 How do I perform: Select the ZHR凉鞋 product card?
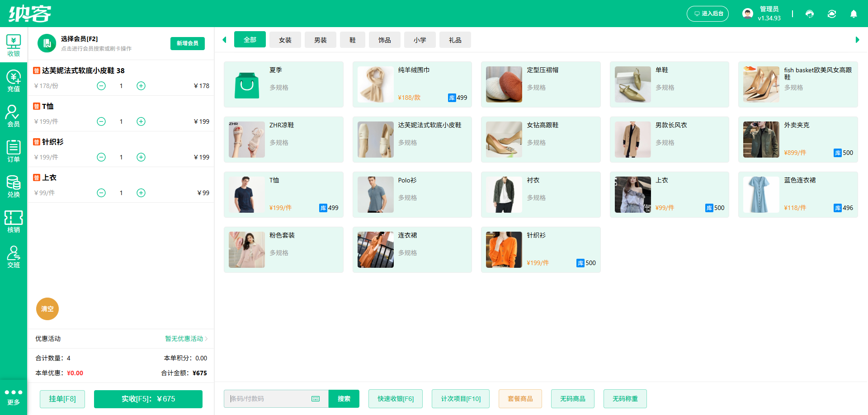(x=283, y=140)
